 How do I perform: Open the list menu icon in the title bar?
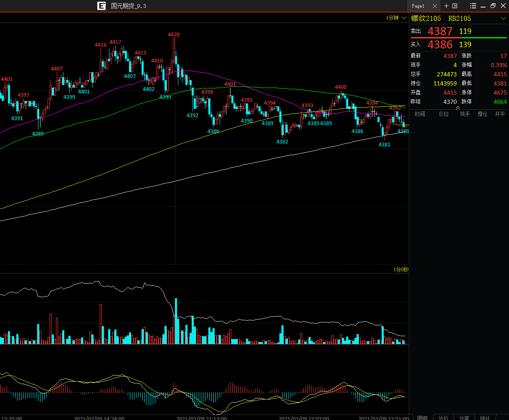click(473, 6)
